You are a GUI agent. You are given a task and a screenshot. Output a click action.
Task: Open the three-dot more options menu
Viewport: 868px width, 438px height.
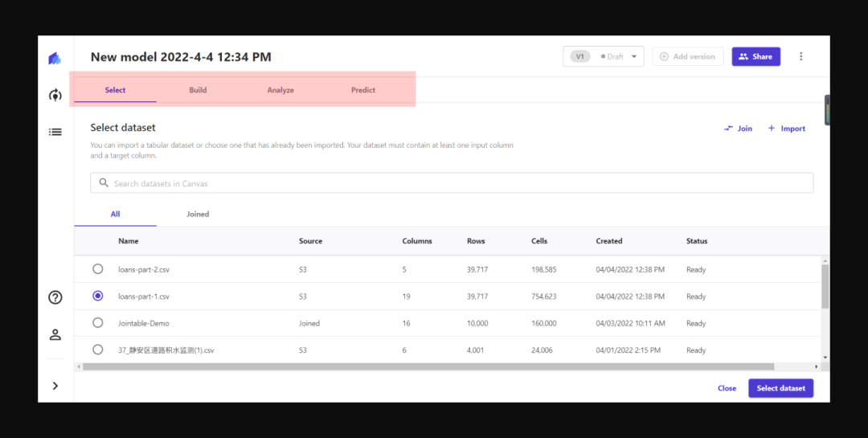pyautogui.click(x=801, y=56)
